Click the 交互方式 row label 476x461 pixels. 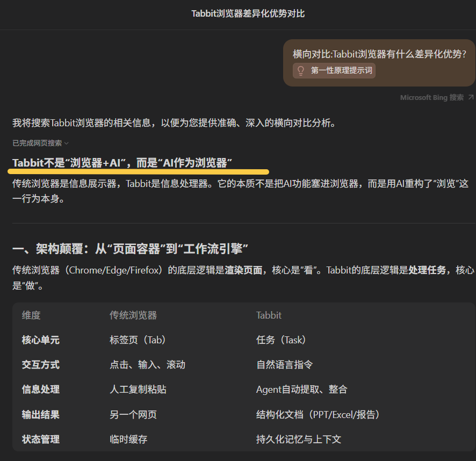[x=41, y=365]
